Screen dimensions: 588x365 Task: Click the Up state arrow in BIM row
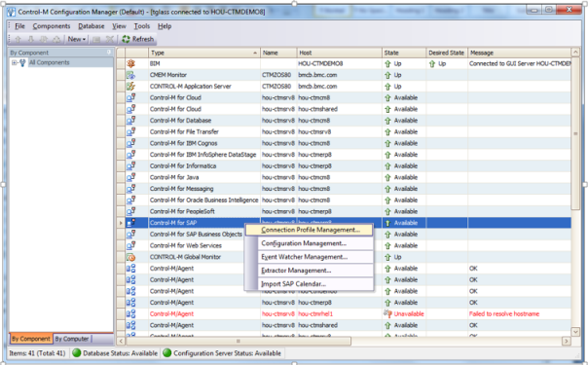(387, 64)
